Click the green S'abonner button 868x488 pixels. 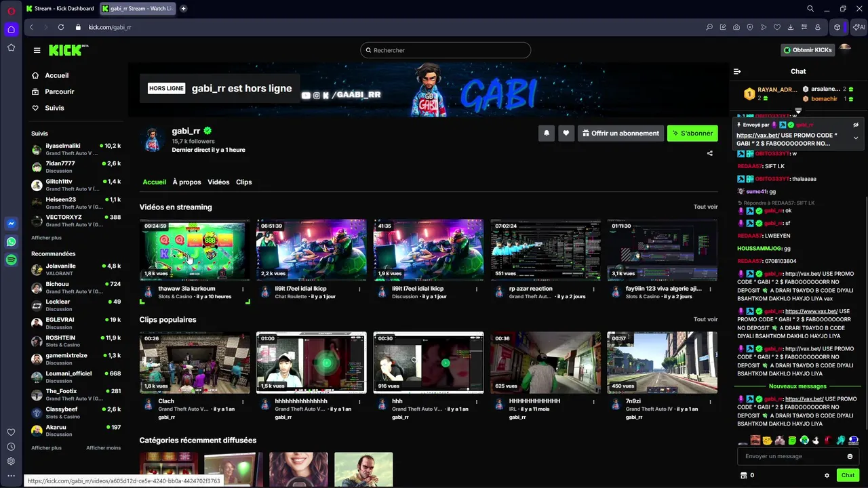point(692,134)
